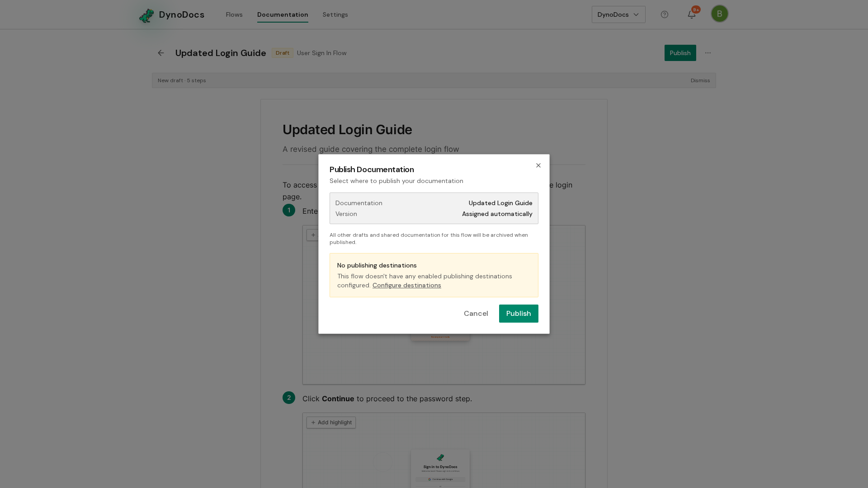Click Publish button in the dialog

519,314
